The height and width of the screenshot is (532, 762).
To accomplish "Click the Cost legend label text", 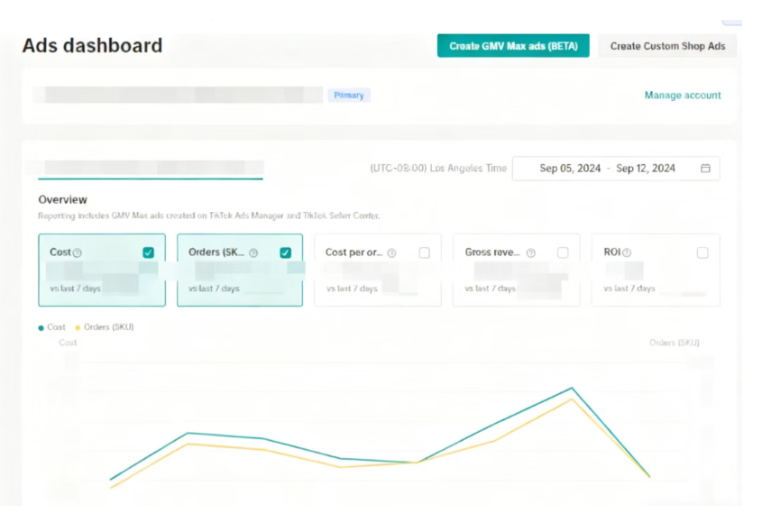I will point(57,327).
